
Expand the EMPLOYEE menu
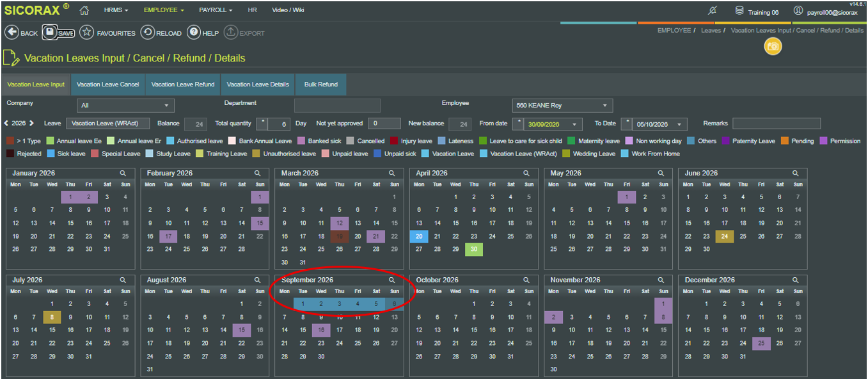[x=164, y=10]
